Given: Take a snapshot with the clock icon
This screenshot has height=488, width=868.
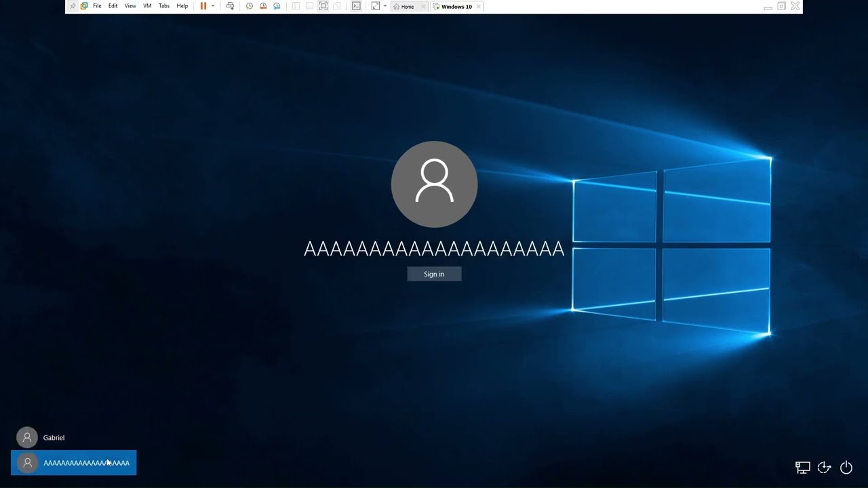Looking at the screenshot, I should tap(250, 6).
